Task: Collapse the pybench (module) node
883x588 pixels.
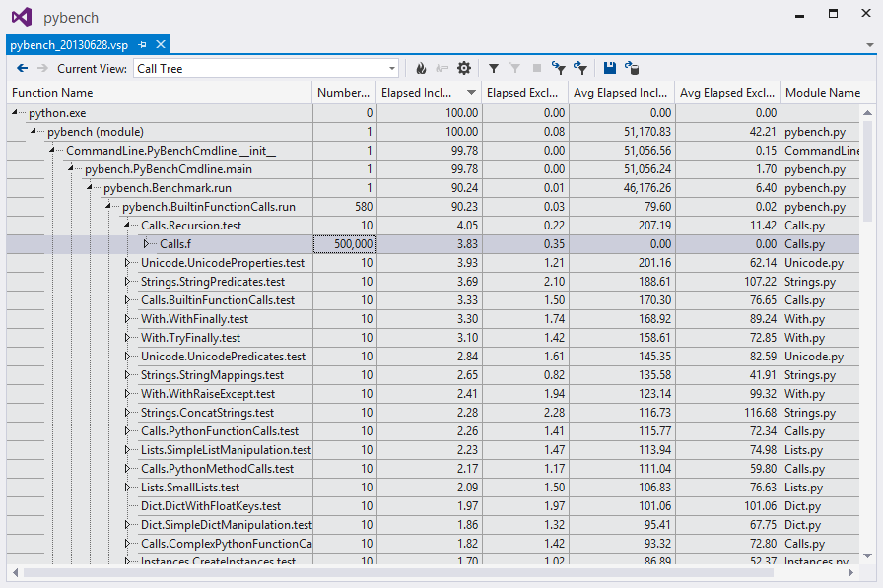Action: (x=34, y=132)
